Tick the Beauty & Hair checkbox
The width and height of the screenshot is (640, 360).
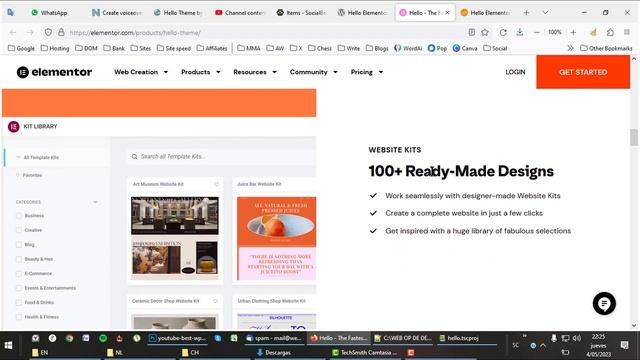click(x=19, y=259)
